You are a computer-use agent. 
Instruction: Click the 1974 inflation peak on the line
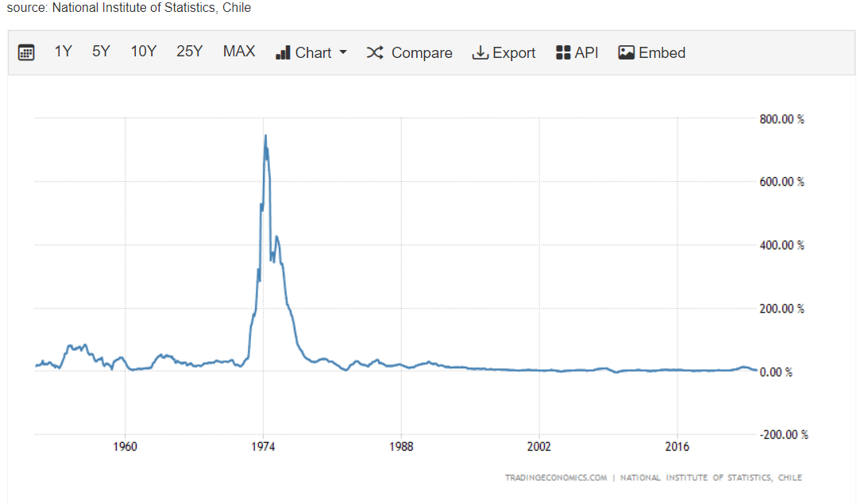266,136
